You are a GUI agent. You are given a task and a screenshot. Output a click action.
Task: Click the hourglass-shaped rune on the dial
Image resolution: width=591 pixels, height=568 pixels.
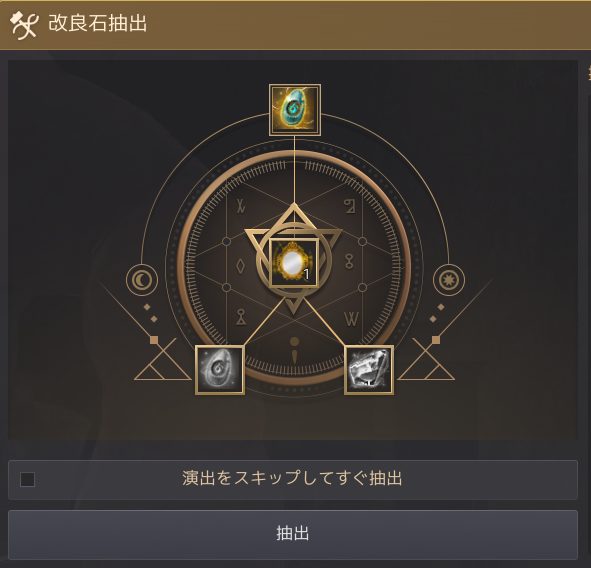tap(241, 317)
